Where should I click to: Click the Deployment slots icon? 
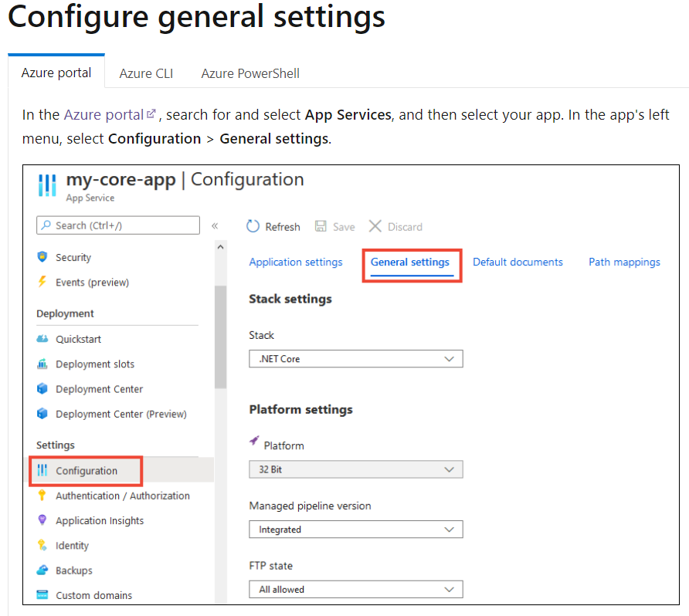[x=42, y=364]
